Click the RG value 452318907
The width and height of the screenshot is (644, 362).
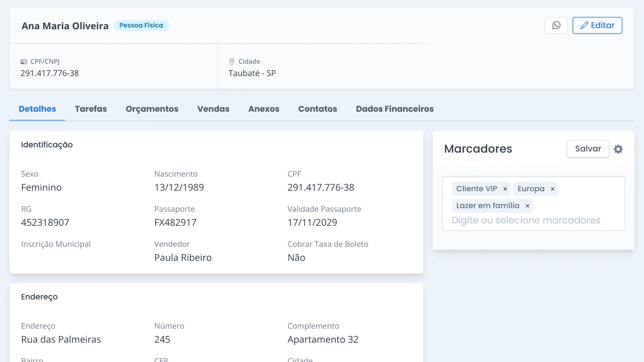click(45, 223)
